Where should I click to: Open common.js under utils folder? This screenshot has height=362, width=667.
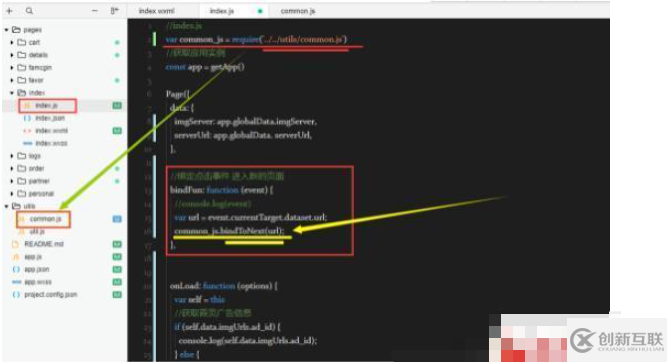tap(46, 219)
